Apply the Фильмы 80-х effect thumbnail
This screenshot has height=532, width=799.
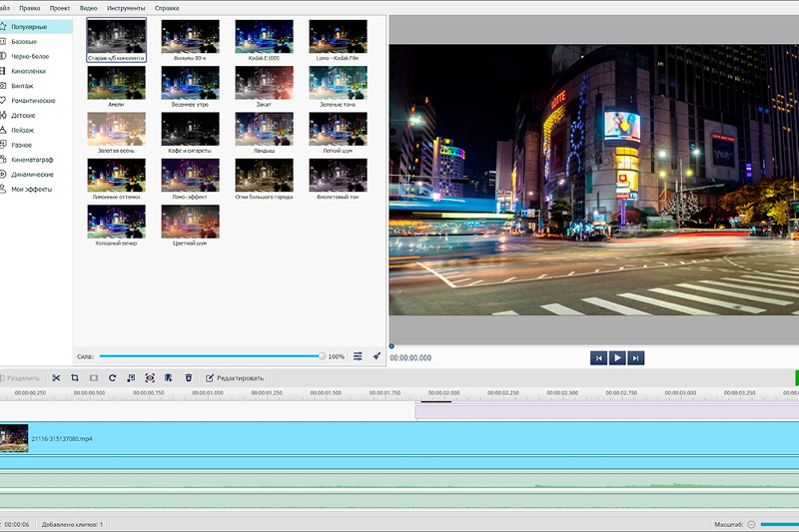pos(190,37)
